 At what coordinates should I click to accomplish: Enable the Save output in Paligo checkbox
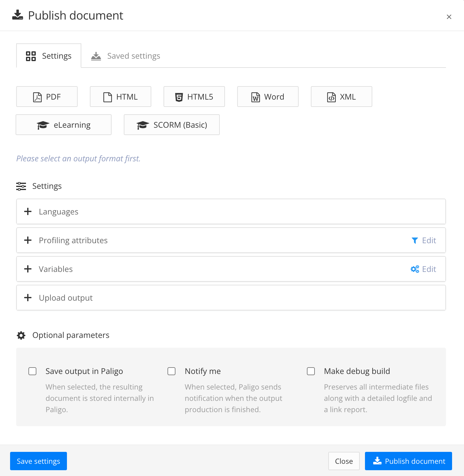click(32, 371)
